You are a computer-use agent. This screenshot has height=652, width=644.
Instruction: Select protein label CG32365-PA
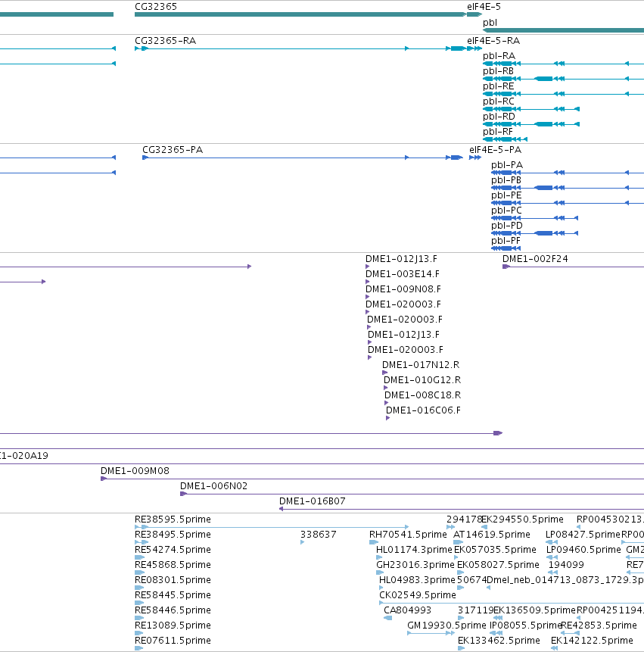[x=173, y=150]
